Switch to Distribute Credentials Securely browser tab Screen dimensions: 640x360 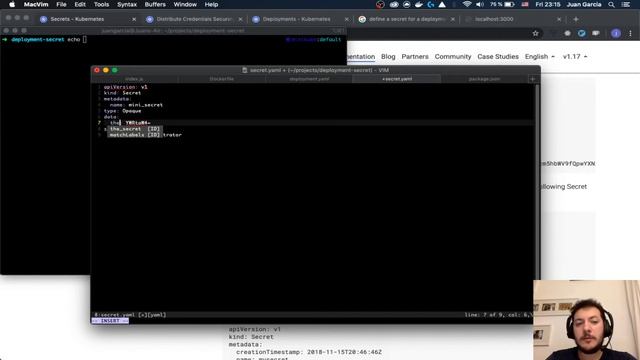[x=193, y=19]
